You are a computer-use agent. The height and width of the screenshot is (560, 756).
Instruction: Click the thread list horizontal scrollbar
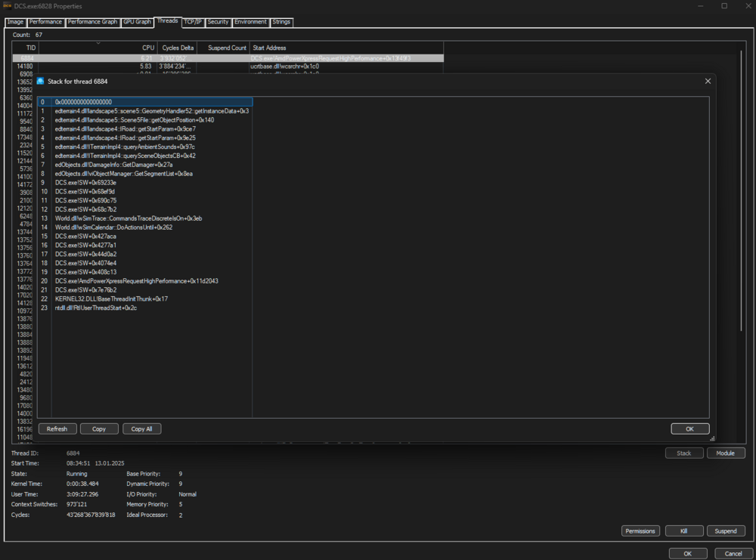(x=378, y=443)
